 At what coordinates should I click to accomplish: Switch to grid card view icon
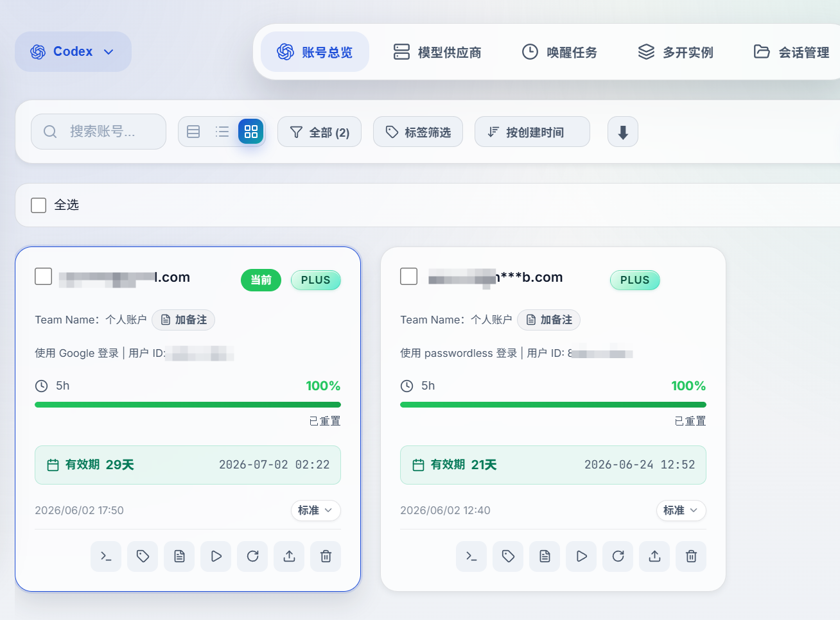click(x=251, y=132)
